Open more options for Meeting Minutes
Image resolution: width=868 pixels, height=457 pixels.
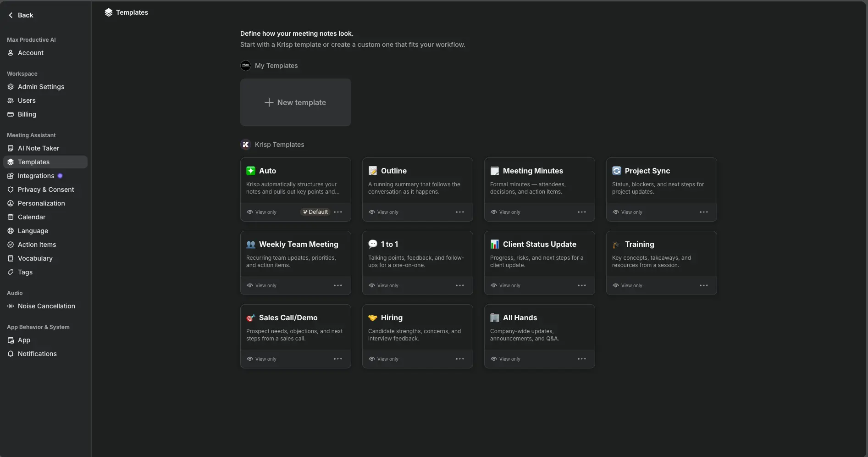coord(582,212)
